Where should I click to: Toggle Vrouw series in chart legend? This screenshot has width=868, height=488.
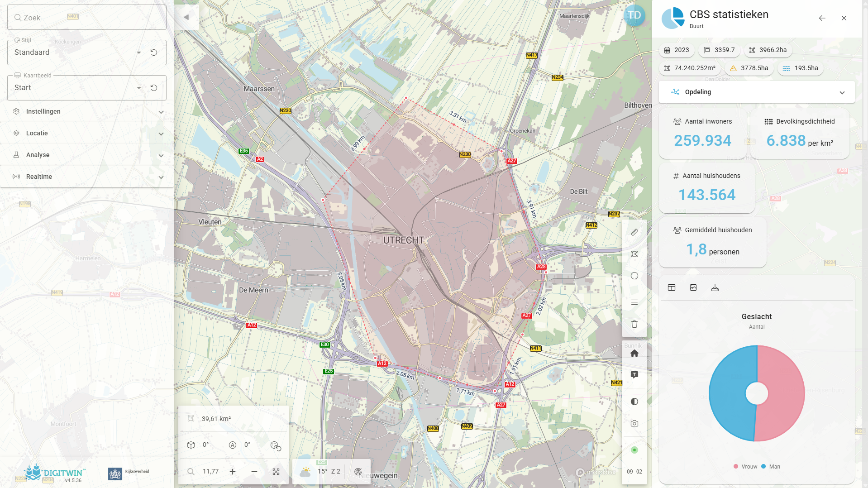tap(745, 467)
